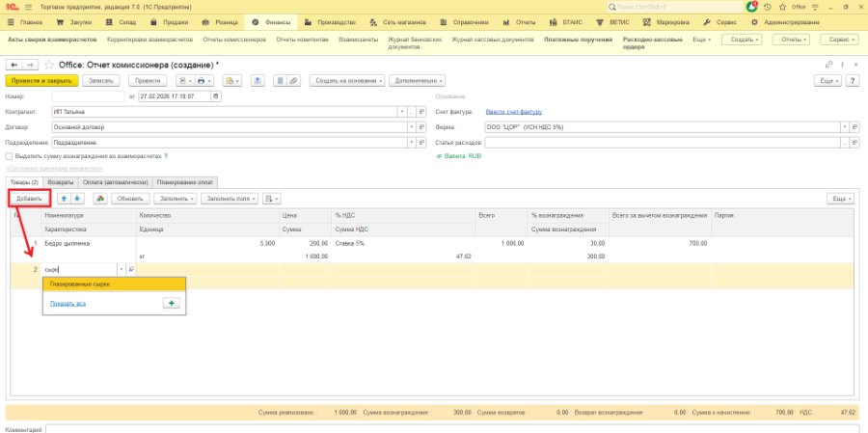The height and width of the screenshot is (433, 868).
Task: Open the Статья расходов card icon
Action: click(x=854, y=143)
